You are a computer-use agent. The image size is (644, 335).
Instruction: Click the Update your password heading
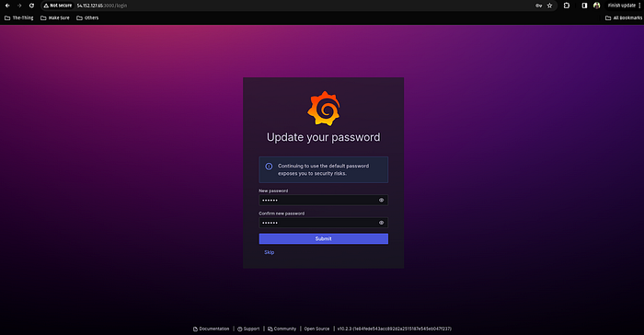(323, 137)
